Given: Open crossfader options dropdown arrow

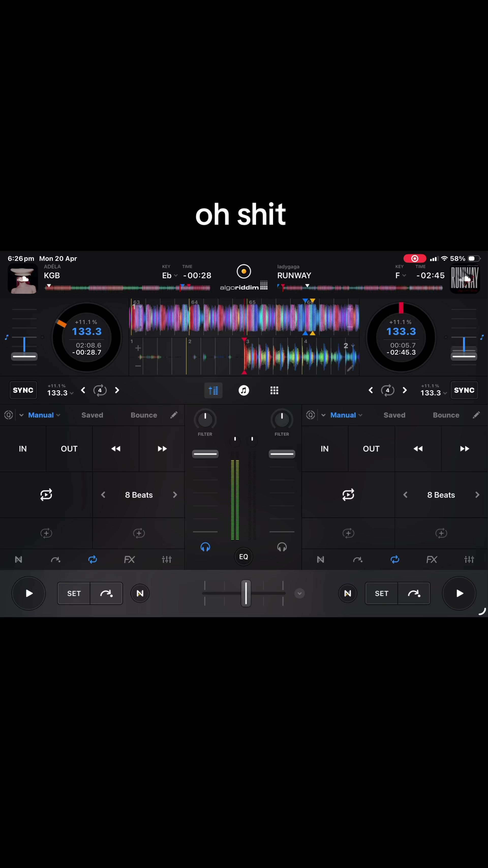Looking at the screenshot, I should tap(299, 594).
